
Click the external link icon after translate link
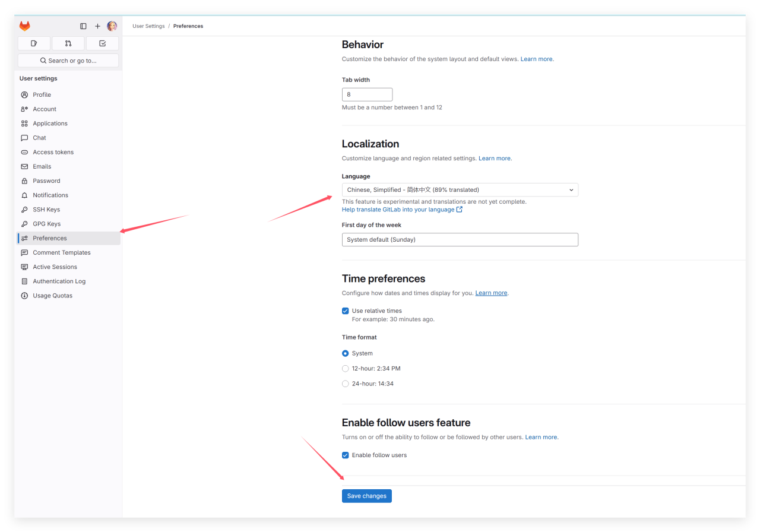coord(459,210)
